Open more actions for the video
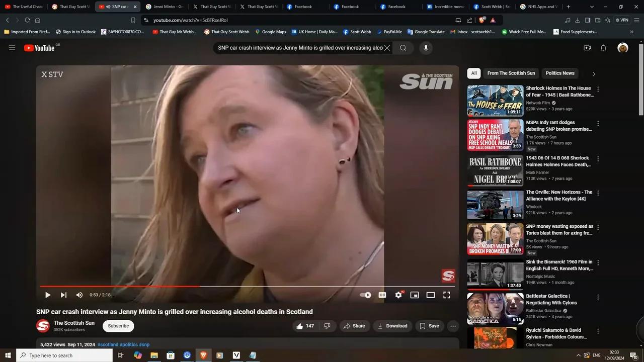The width and height of the screenshot is (644, 362). pos(453,326)
